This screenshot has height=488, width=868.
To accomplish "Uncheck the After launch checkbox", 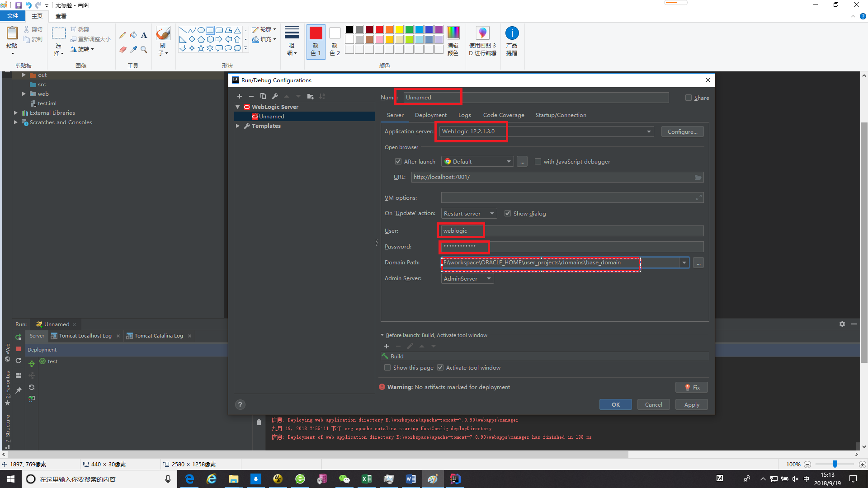I will tap(398, 161).
